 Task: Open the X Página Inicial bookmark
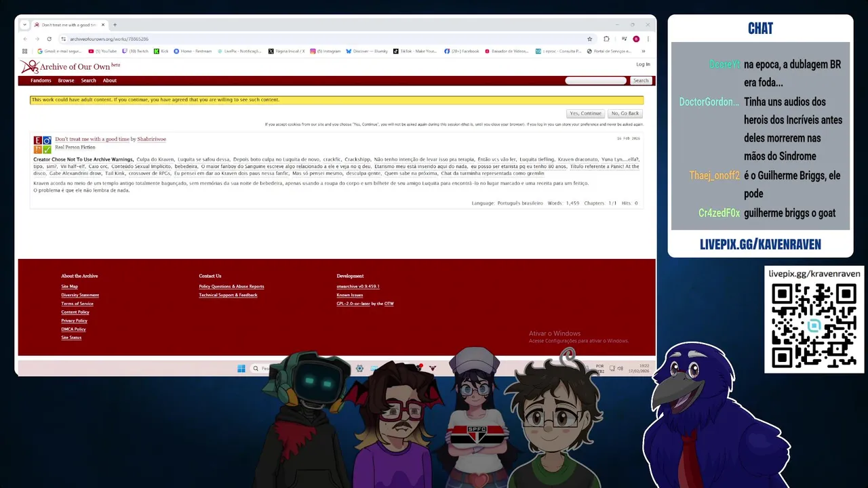(x=287, y=51)
